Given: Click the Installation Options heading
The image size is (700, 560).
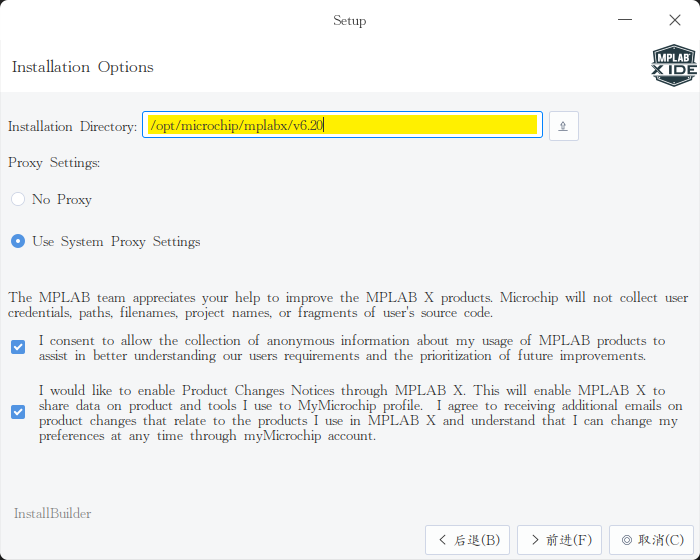Looking at the screenshot, I should [83, 67].
